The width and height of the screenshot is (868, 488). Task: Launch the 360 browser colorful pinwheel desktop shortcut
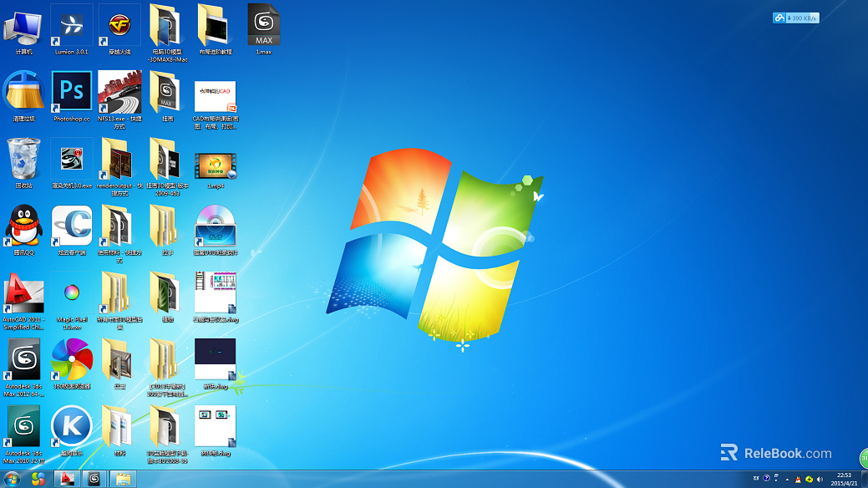71,363
